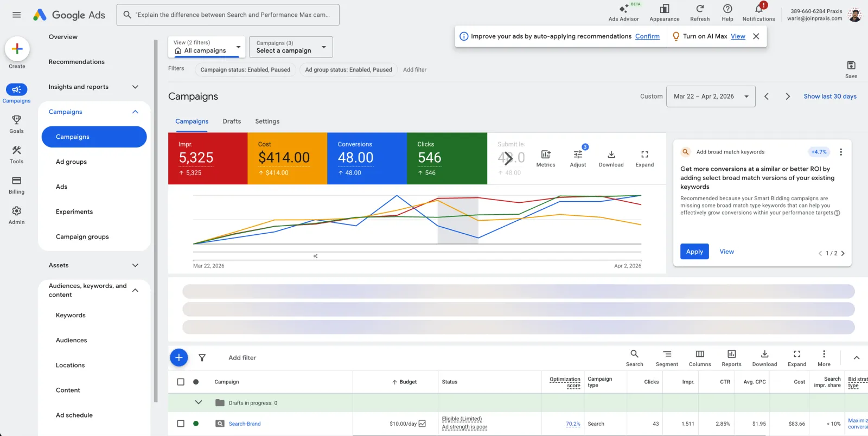This screenshot has width=868, height=436.
Task: Open the main hamburger menu
Action: [16, 15]
